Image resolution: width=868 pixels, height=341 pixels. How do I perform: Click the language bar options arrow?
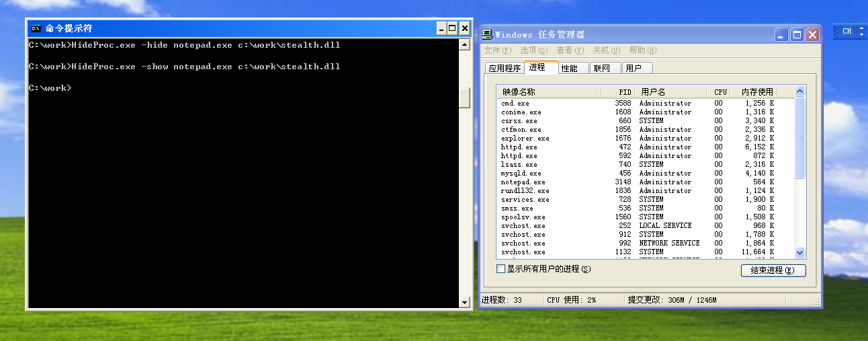(862, 34)
